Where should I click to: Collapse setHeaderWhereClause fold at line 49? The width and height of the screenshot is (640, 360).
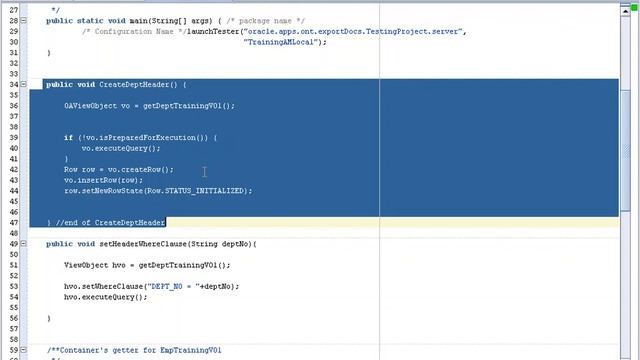(24, 244)
